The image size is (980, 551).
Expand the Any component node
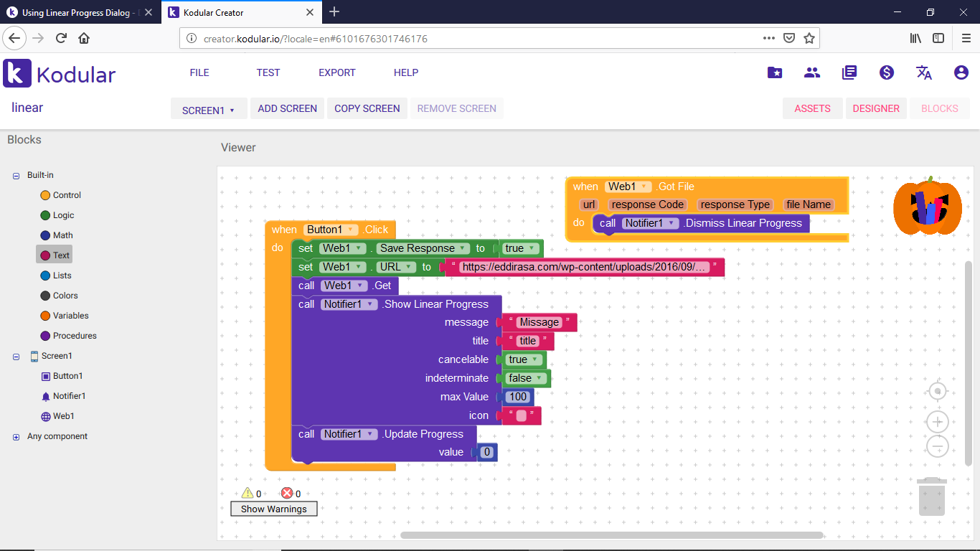point(16,436)
